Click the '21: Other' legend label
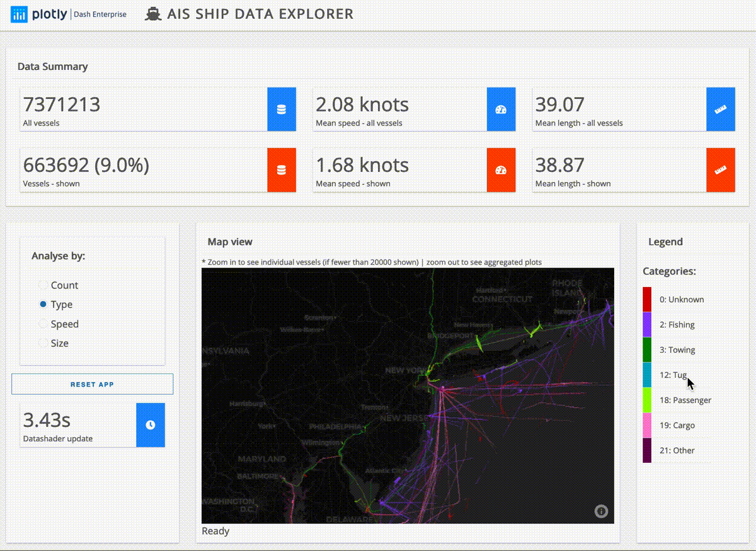The height and width of the screenshot is (551, 756). click(x=677, y=451)
